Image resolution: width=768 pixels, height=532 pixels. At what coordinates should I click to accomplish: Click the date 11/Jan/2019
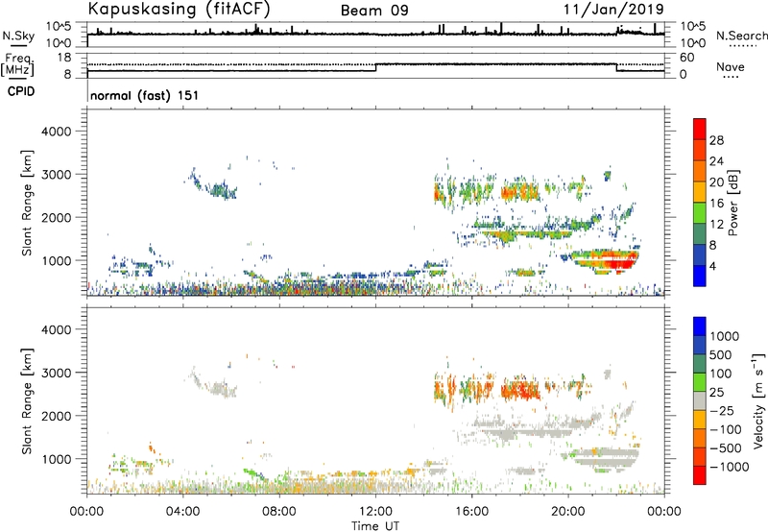click(613, 9)
